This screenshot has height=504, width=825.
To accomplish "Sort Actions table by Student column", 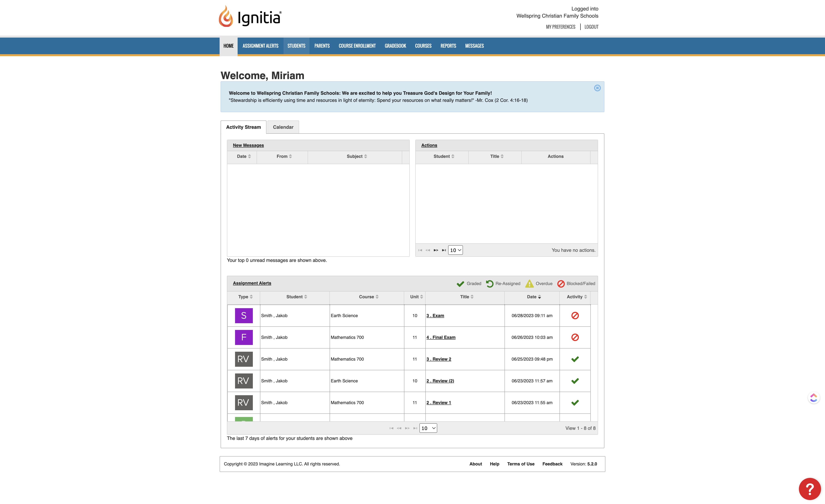I will [x=444, y=156].
